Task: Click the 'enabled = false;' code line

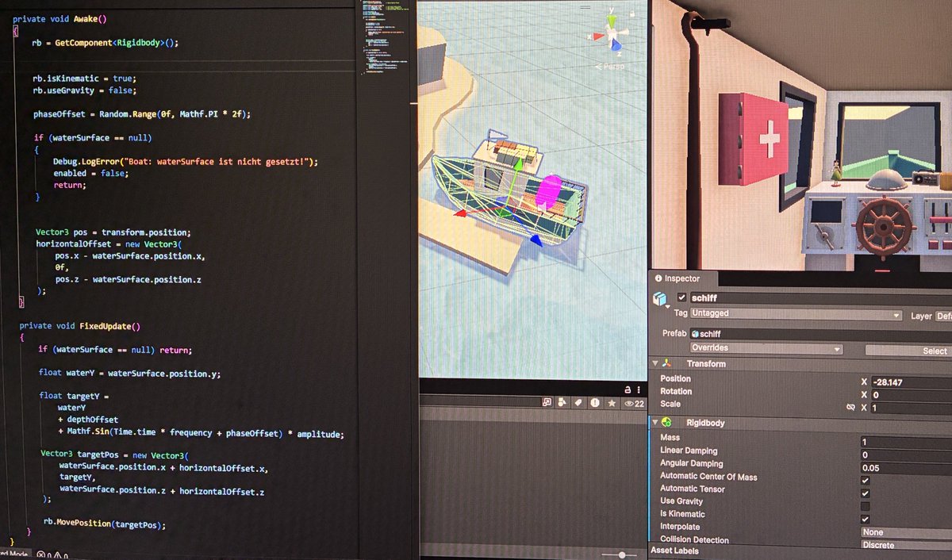Action: pyautogui.click(x=91, y=173)
